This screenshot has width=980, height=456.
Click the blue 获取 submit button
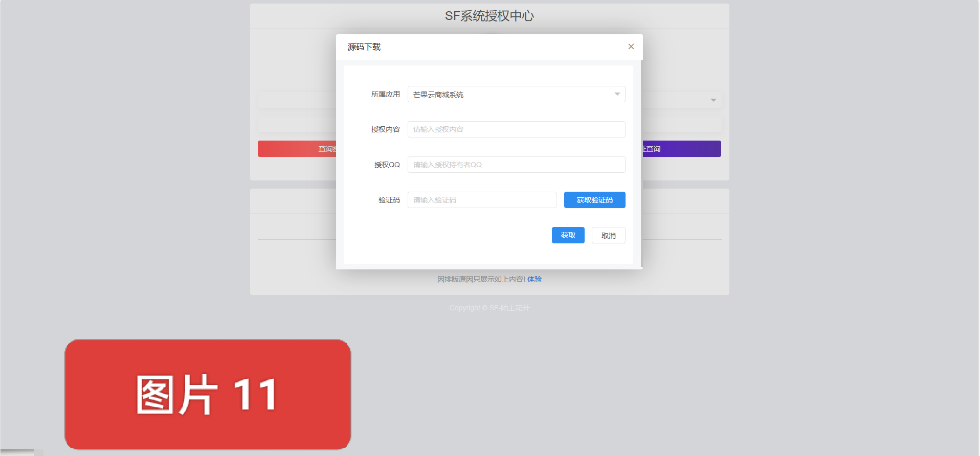pos(568,235)
